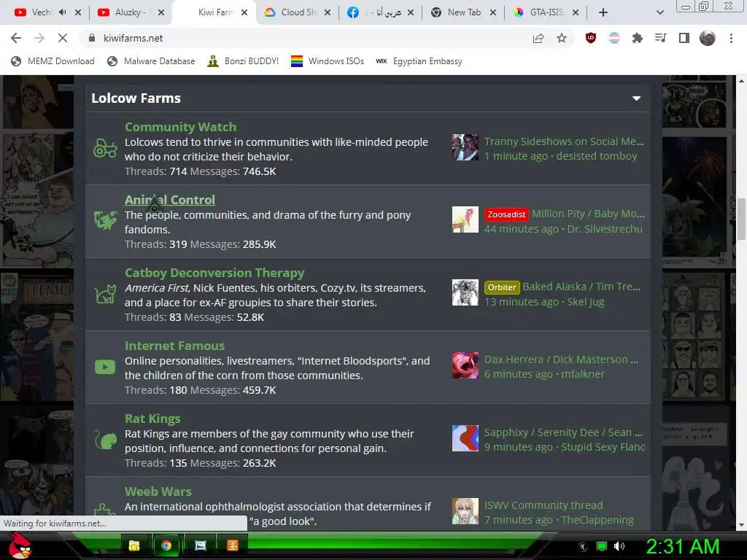Open the Chrome profile avatar
This screenshot has width=747, height=560.
(708, 38)
